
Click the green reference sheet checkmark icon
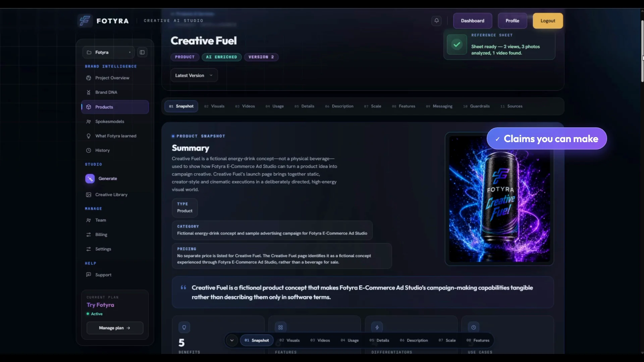[457, 44]
